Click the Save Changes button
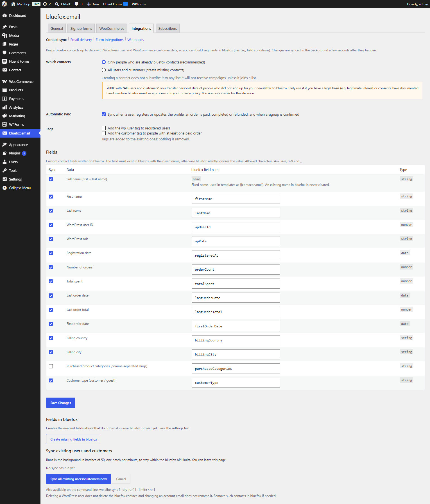This screenshot has width=430, height=504. (x=61, y=403)
